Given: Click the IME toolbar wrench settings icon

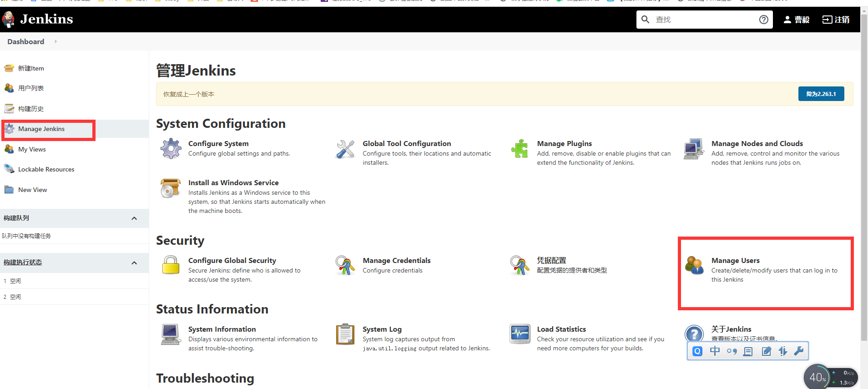Looking at the screenshot, I should point(799,351).
